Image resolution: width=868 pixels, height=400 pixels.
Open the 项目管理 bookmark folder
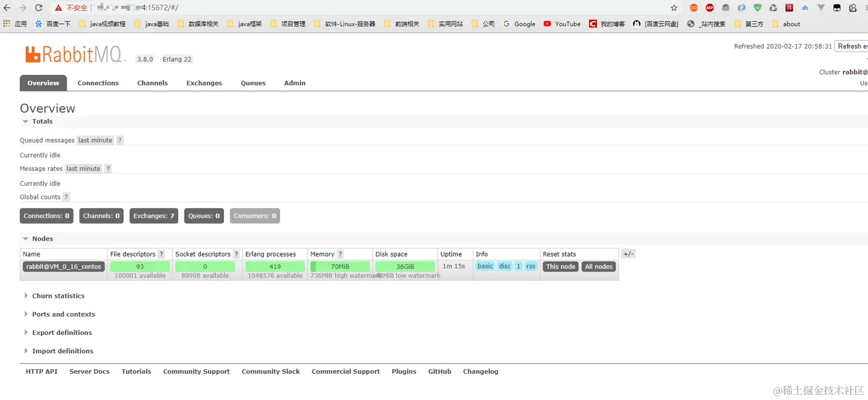click(x=288, y=24)
